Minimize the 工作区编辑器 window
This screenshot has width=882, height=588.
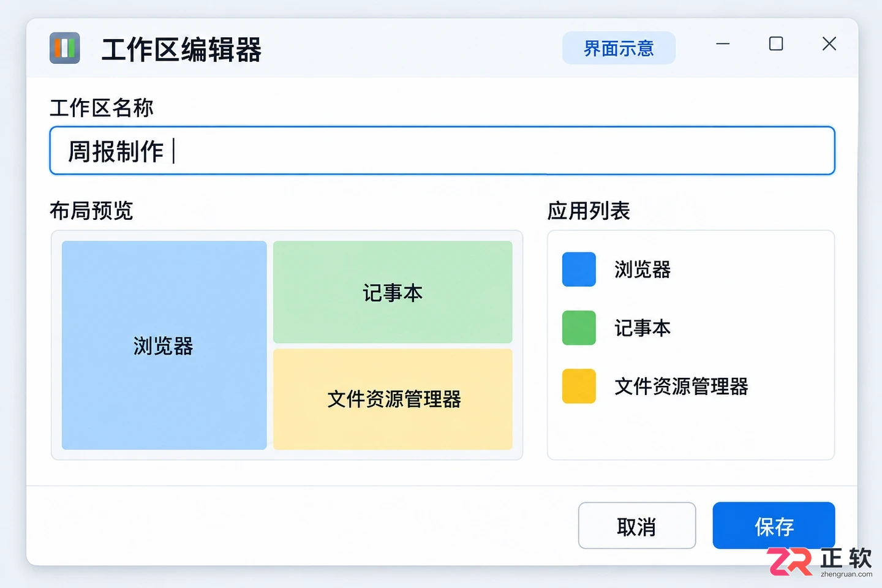pyautogui.click(x=723, y=44)
